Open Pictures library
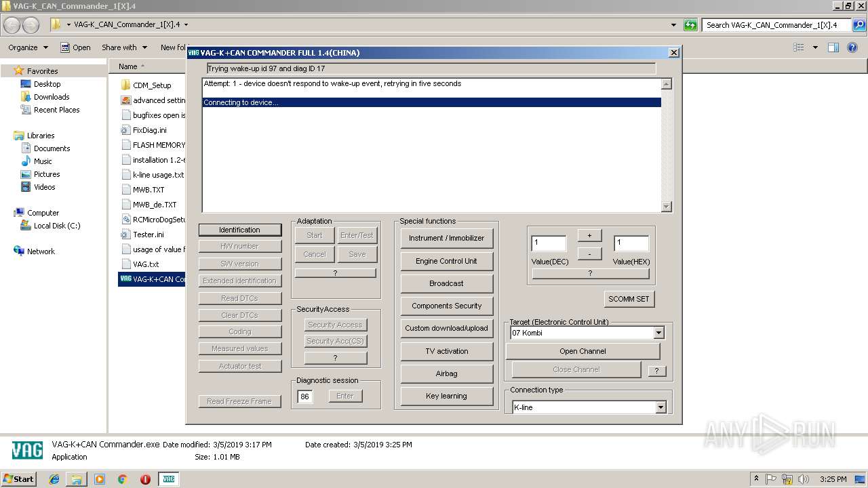Screen dimensions: 868x488 pos(47,174)
